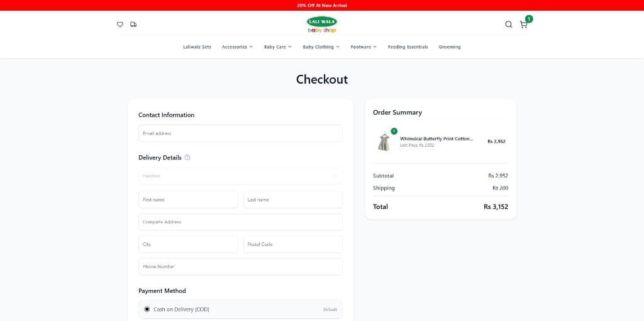
Task: Expand the Footware dropdown menu
Action: pyautogui.click(x=364, y=47)
